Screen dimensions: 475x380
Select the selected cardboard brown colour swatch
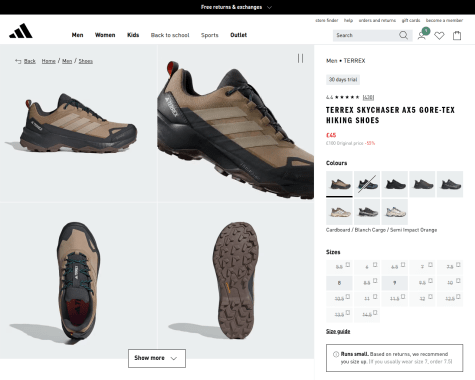pyautogui.click(x=339, y=184)
